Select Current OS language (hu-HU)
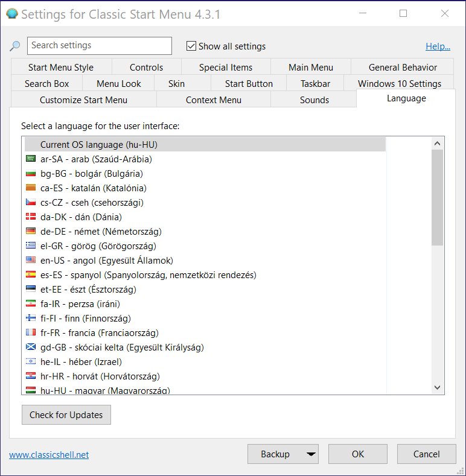466x476 pixels. click(205, 145)
